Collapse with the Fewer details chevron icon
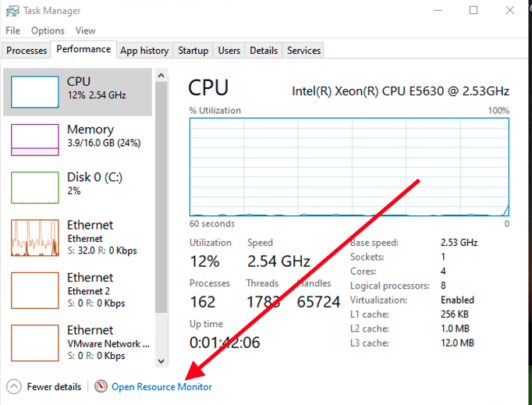The image size is (532, 405). coord(13,386)
